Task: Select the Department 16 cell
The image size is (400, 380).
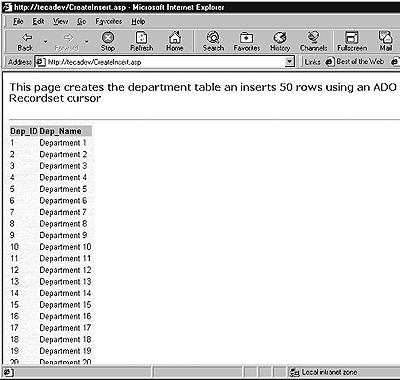Action: pyautogui.click(x=65, y=316)
